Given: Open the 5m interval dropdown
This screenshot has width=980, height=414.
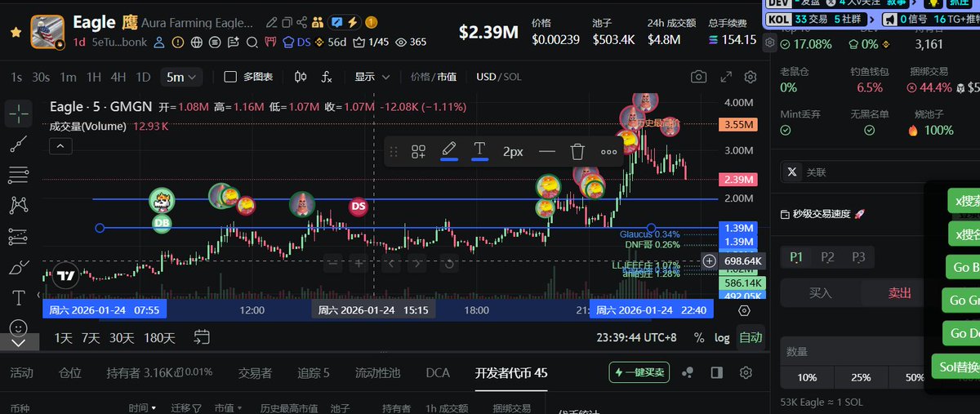Looking at the screenshot, I should [x=180, y=77].
